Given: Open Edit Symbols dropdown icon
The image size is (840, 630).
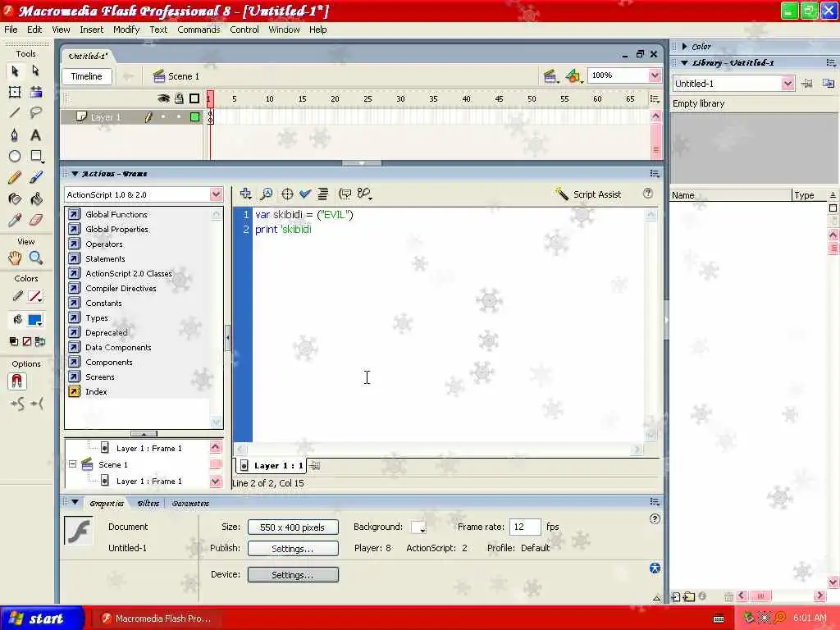Looking at the screenshot, I should coord(573,76).
